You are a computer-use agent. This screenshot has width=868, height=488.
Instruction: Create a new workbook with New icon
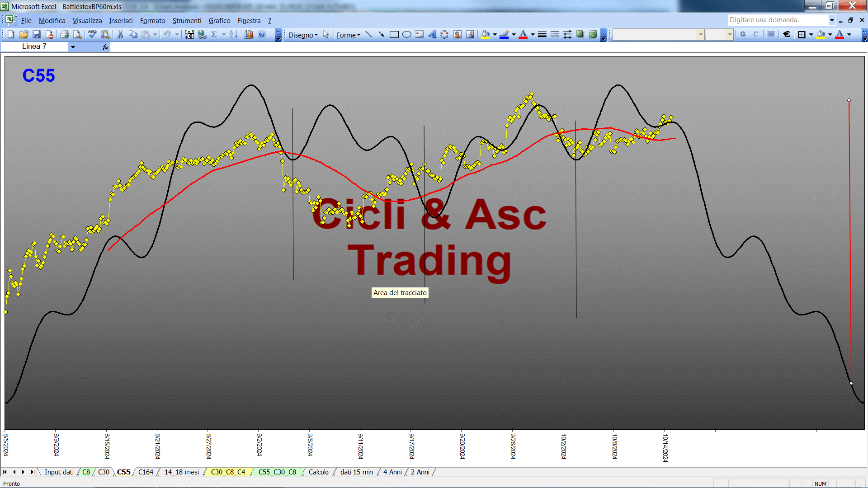click(11, 34)
